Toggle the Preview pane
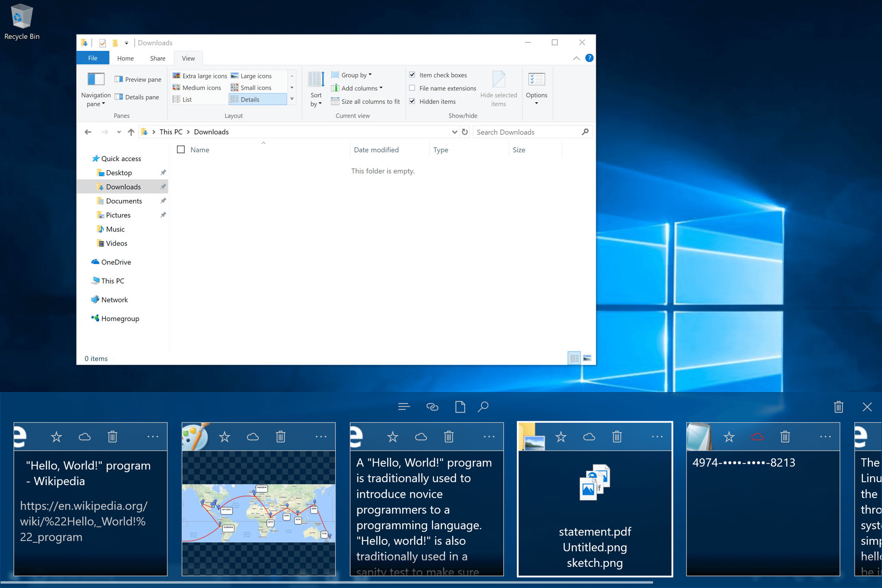882x588 pixels. (138, 79)
